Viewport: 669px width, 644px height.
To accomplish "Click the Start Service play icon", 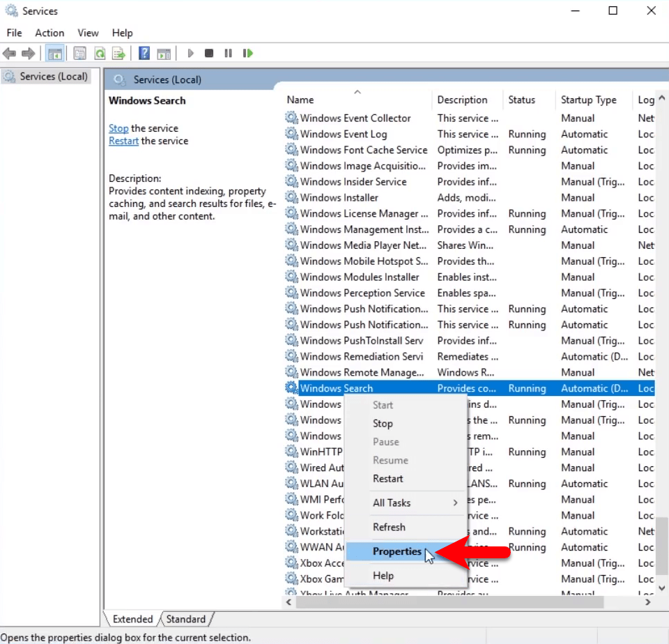I will [190, 54].
